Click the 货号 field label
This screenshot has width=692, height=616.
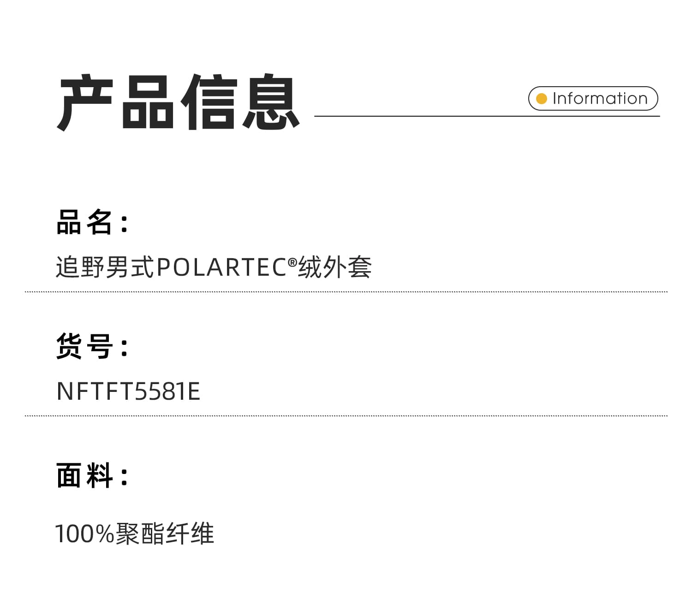(x=84, y=346)
